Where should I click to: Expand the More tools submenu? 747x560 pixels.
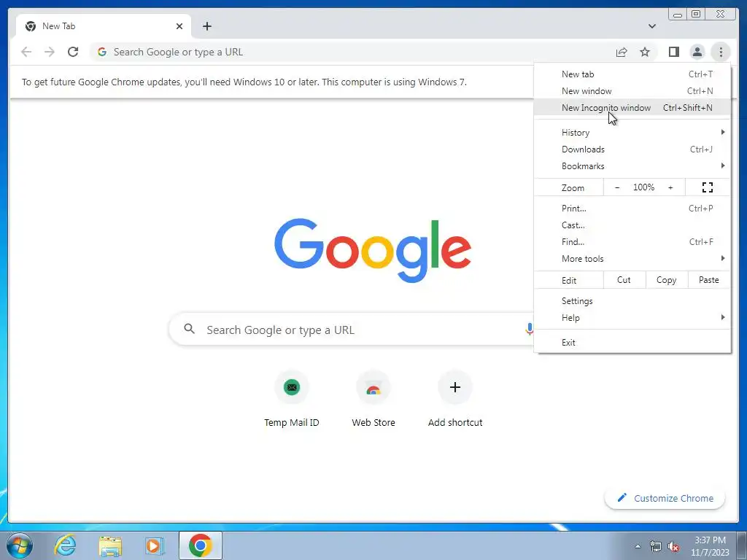point(632,259)
